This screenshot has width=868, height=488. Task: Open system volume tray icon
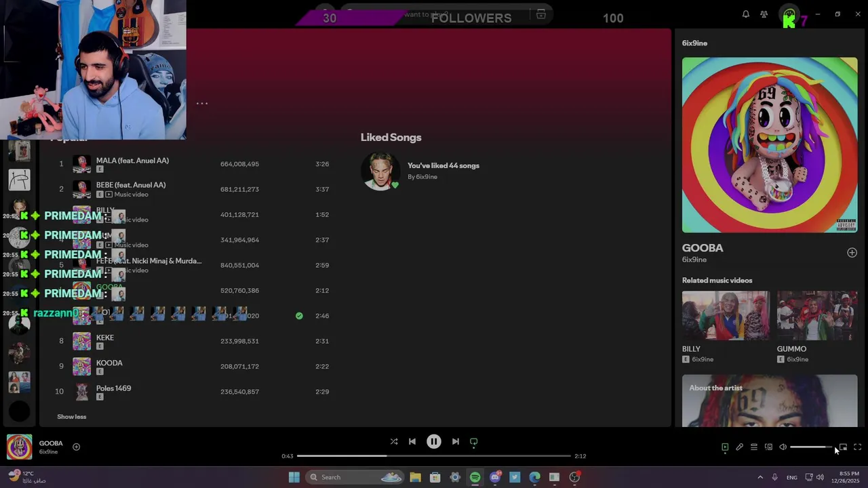[x=820, y=477]
